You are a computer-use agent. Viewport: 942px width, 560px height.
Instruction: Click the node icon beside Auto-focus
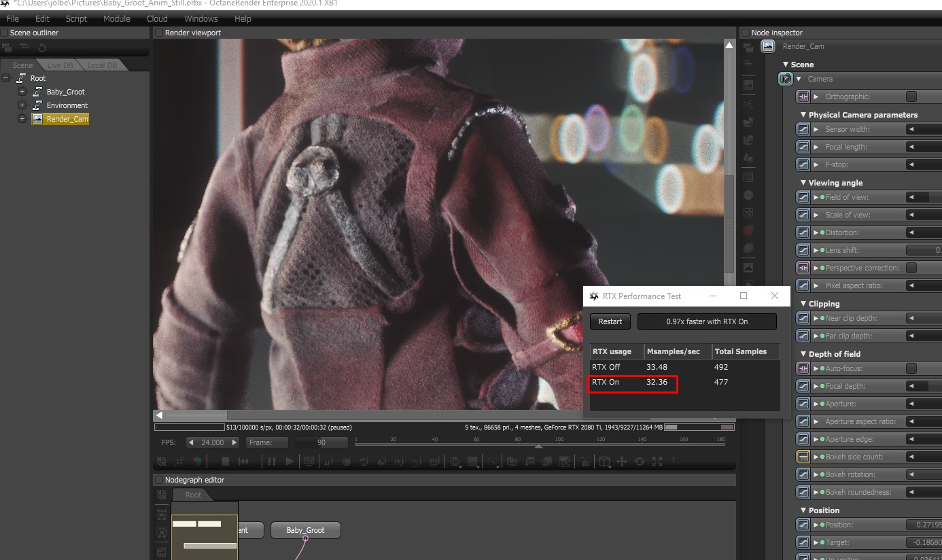tap(803, 368)
